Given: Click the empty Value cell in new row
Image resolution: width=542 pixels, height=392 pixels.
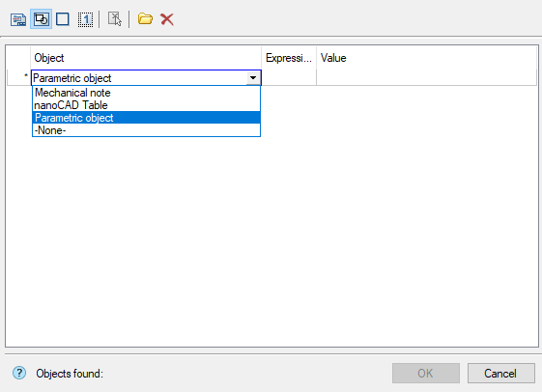Looking at the screenshot, I should [427, 77].
